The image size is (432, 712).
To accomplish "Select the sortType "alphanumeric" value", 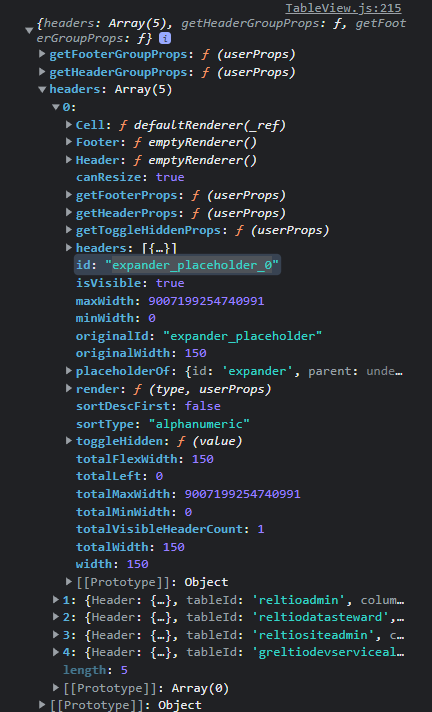I will click(199, 424).
